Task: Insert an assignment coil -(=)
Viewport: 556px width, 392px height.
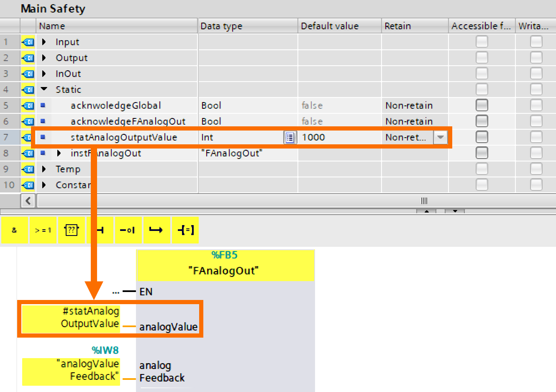Action: click(185, 230)
